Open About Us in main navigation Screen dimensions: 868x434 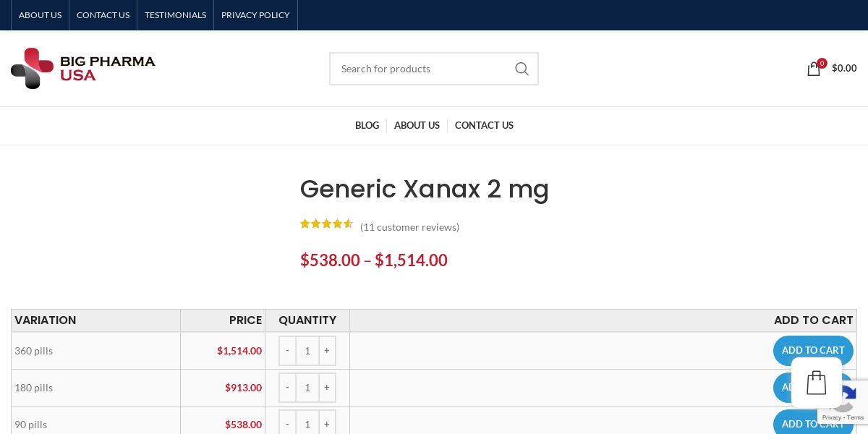[x=417, y=126]
